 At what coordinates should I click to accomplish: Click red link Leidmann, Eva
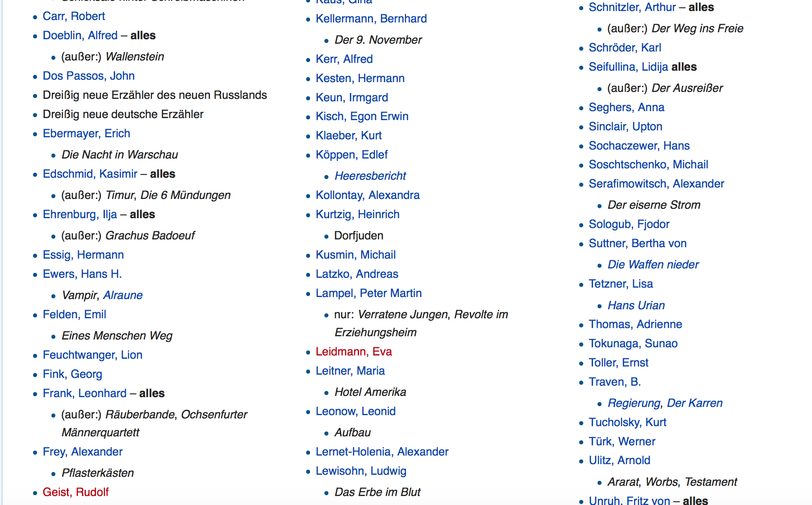pyautogui.click(x=353, y=352)
